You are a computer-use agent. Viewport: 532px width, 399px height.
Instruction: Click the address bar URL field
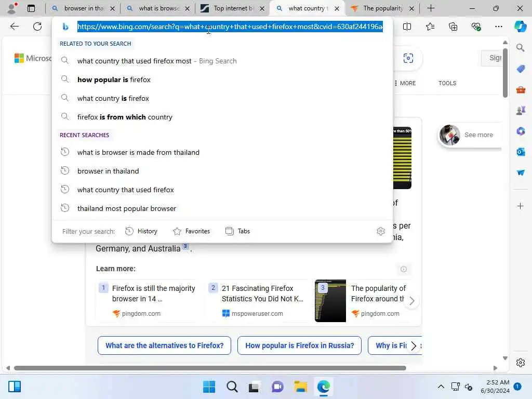[230, 26]
